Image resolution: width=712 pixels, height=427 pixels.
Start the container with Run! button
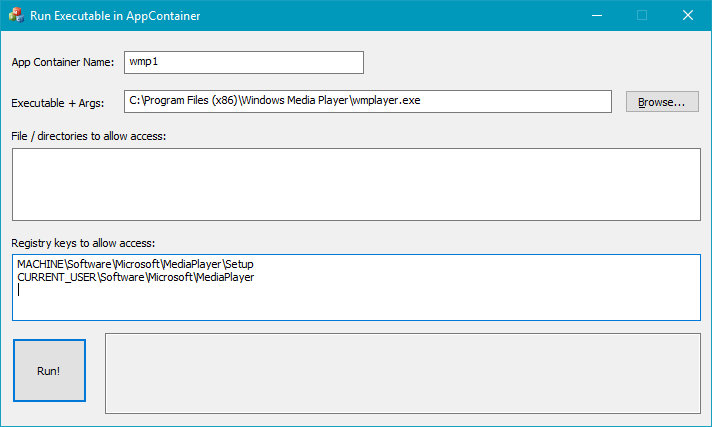[49, 370]
